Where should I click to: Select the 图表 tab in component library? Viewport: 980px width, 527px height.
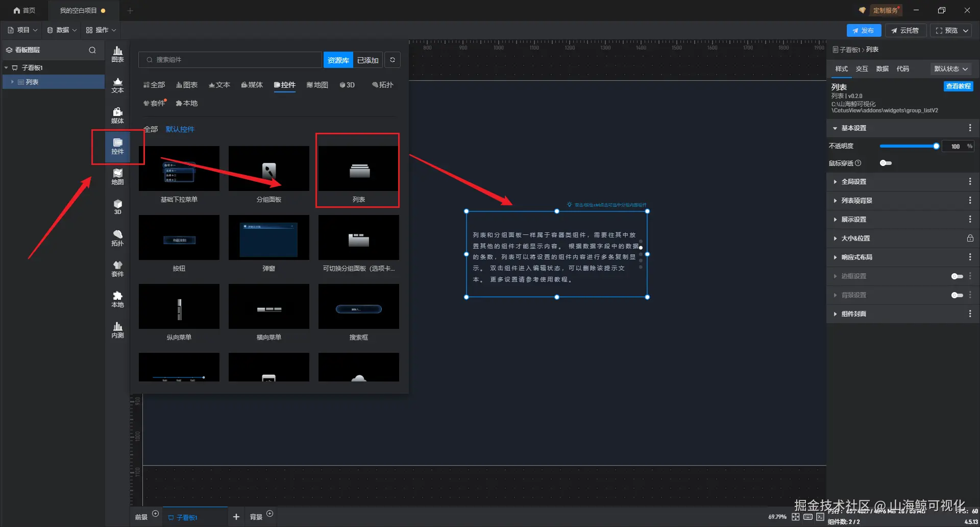pyautogui.click(x=187, y=85)
